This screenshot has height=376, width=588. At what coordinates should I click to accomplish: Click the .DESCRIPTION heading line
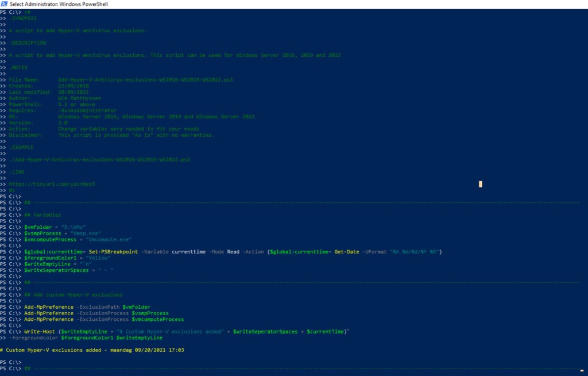pos(28,43)
